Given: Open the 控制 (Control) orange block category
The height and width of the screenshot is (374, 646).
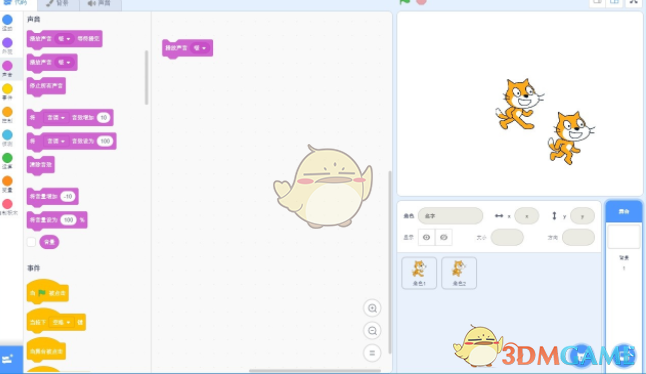Looking at the screenshot, I should pyautogui.click(x=7, y=115).
